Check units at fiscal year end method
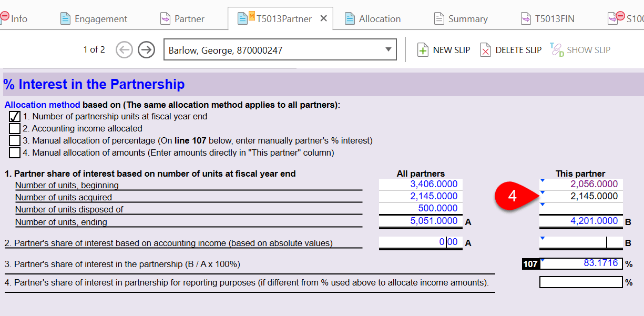This screenshot has height=316, width=644. point(15,116)
